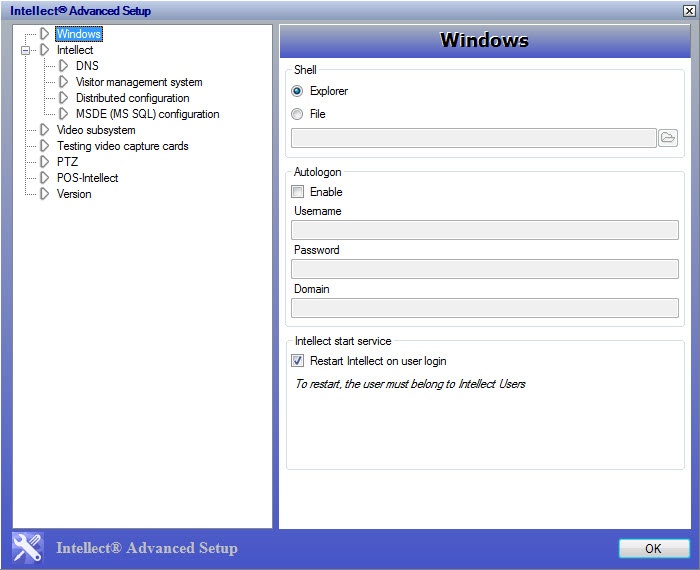The width and height of the screenshot is (700, 570).
Task: Select MSDE (MS SQL) configuration item
Action: tap(147, 114)
